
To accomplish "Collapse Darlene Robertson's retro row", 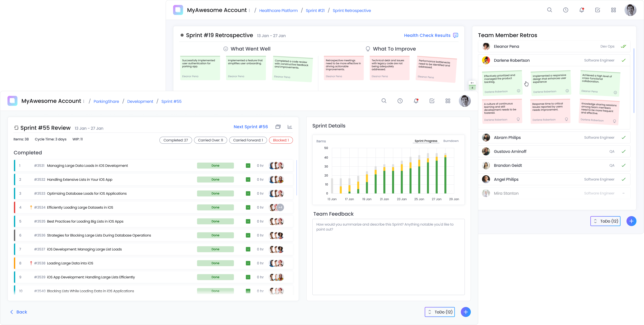I will 554,60.
